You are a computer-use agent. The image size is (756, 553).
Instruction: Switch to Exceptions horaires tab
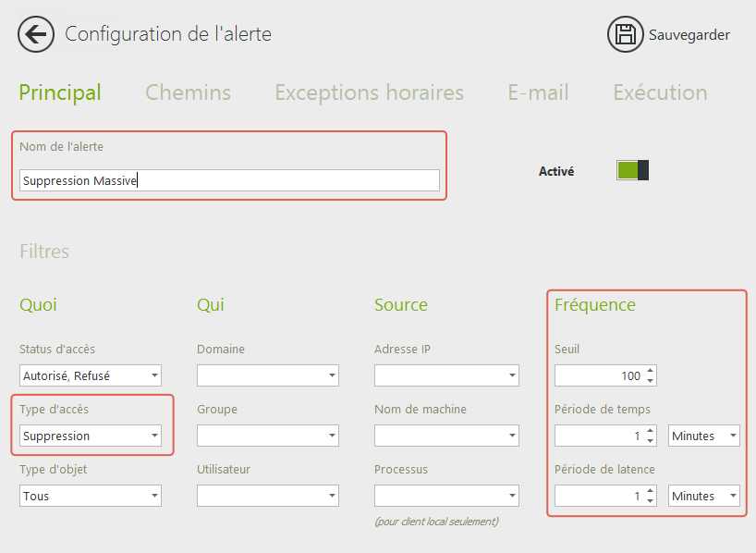(369, 92)
